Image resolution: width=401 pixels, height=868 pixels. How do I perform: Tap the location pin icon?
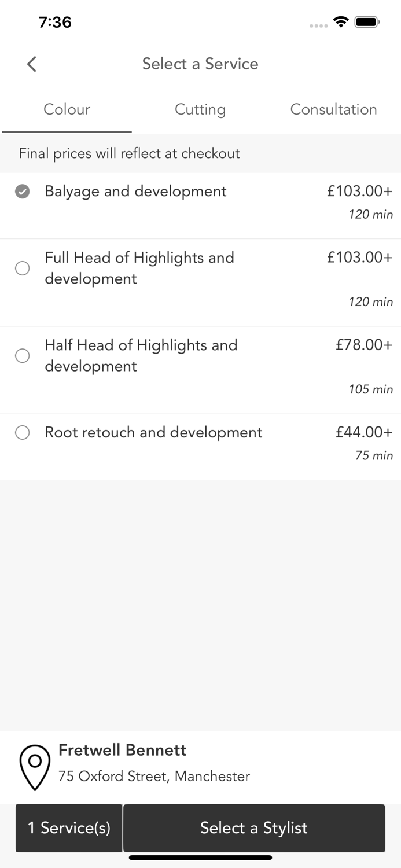click(35, 767)
